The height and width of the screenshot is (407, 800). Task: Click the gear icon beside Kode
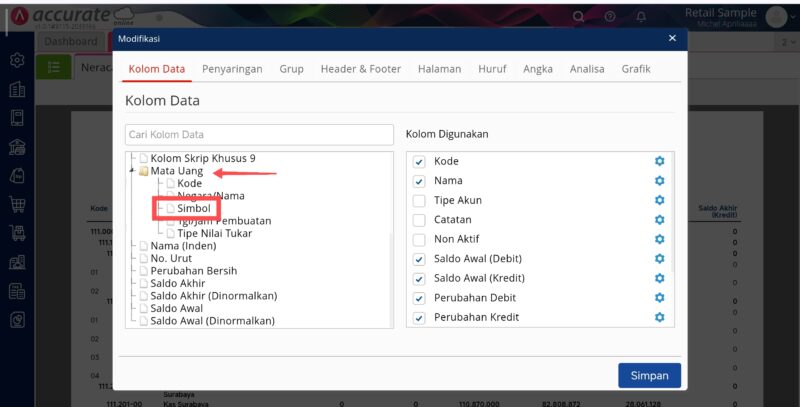point(659,161)
